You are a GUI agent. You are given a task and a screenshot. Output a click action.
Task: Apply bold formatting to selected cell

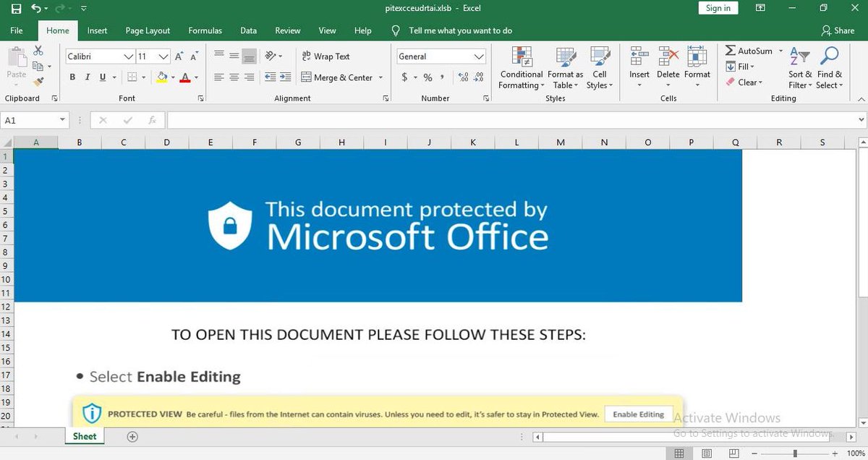(72, 77)
